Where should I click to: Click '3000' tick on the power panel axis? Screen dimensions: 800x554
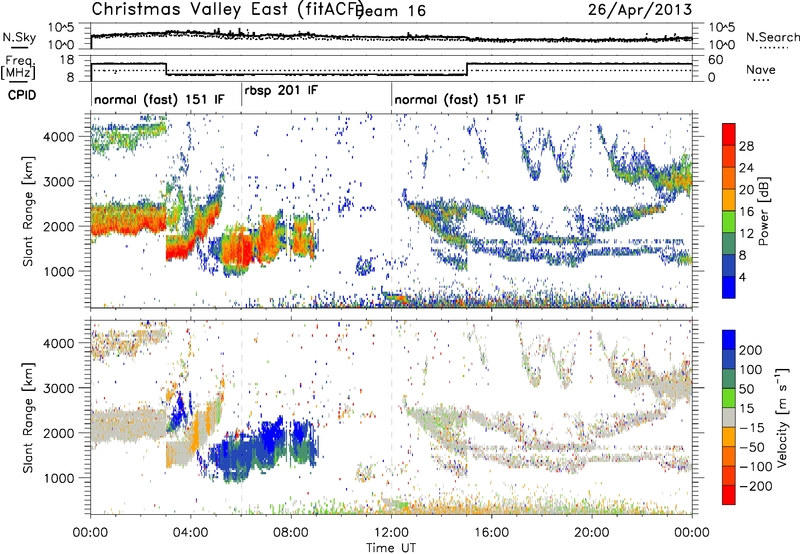[59, 182]
